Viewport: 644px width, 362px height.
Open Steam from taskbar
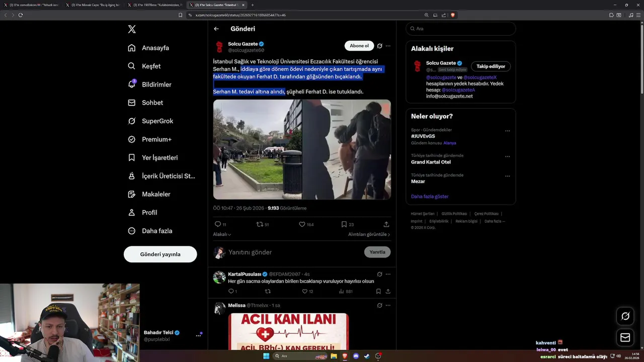367,356
